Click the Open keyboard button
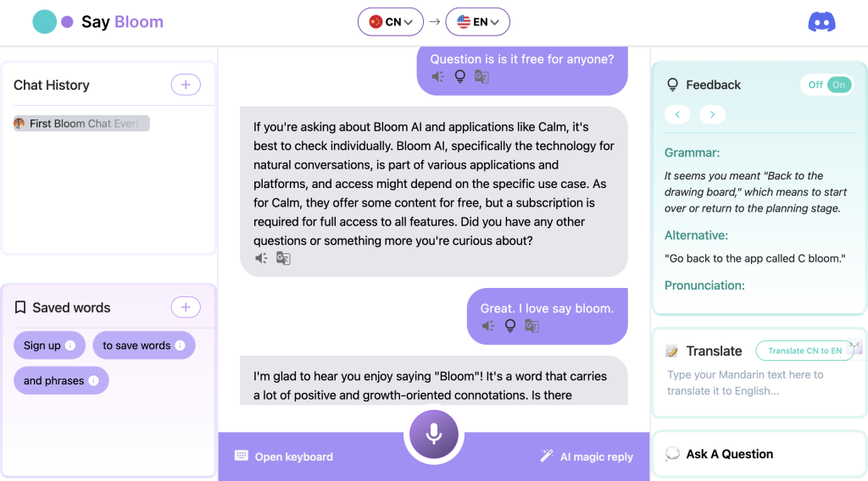Screen dimensions: 868x481 [x=284, y=456]
